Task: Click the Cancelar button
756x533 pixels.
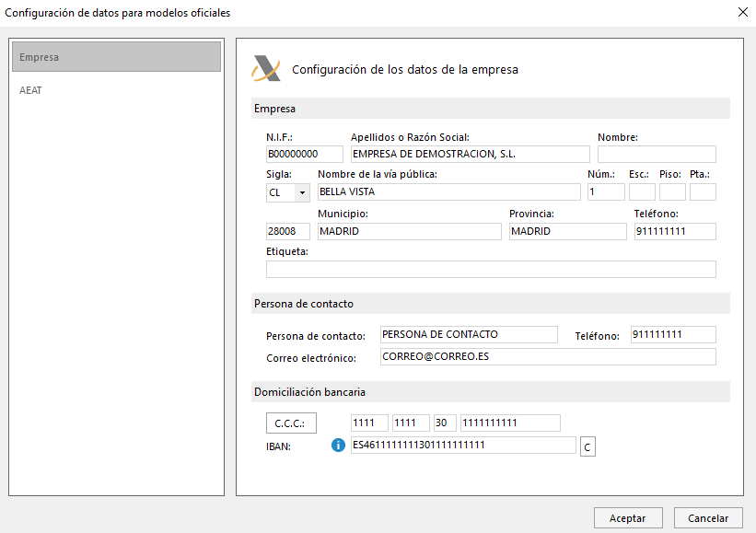Action: click(708, 518)
